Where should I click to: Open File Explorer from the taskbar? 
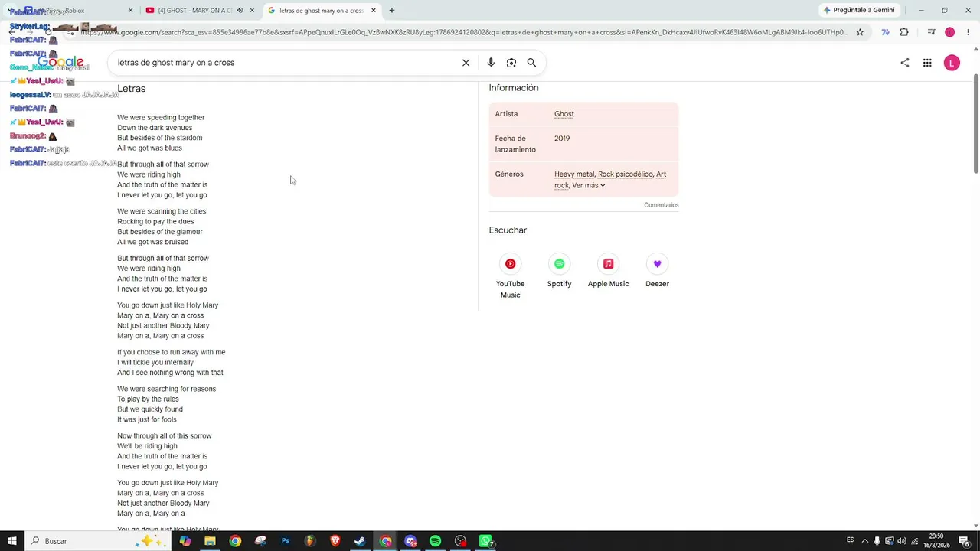coord(210,541)
